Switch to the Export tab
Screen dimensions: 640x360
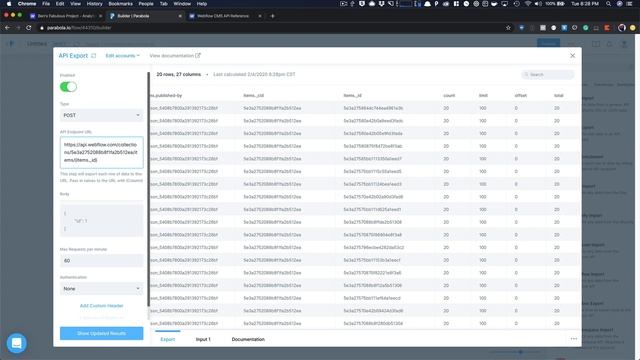pyautogui.click(x=167, y=339)
